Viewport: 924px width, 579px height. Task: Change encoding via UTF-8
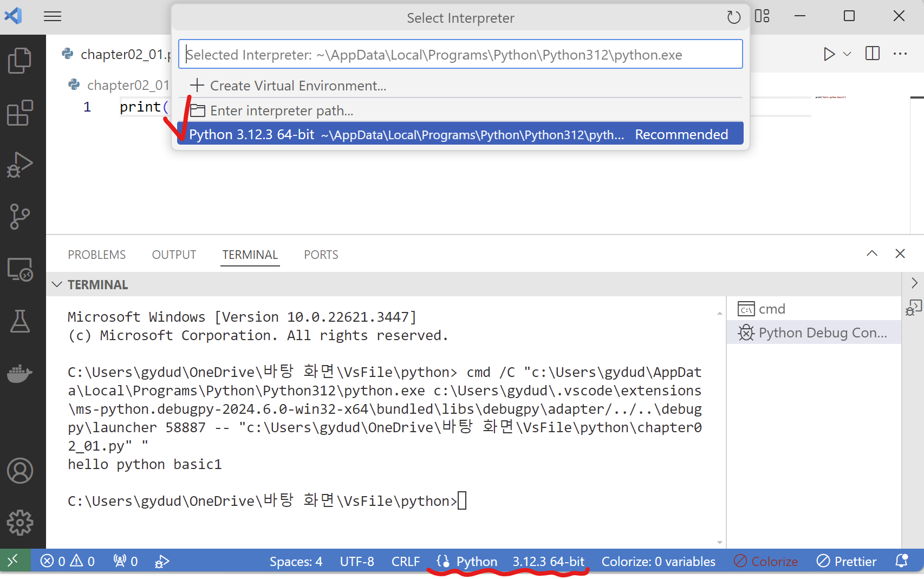(x=357, y=562)
